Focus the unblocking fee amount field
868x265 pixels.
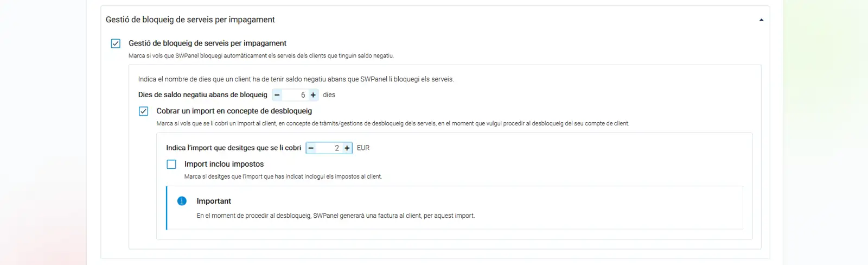[x=329, y=148]
